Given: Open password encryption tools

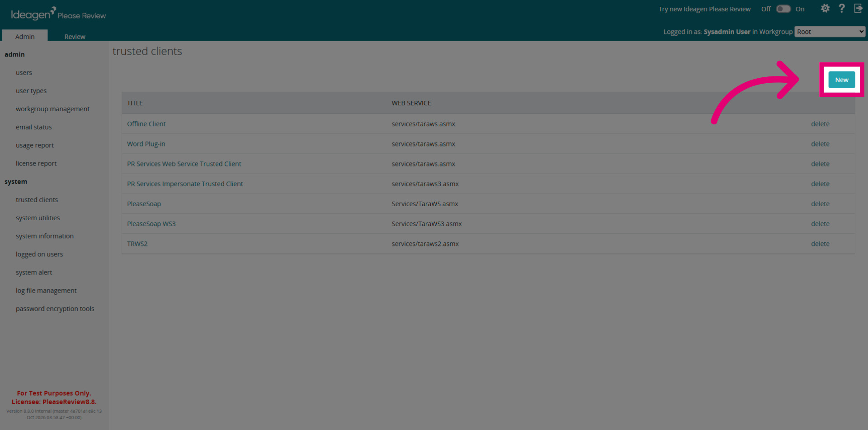Looking at the screenshot, I should pos(55,308).
